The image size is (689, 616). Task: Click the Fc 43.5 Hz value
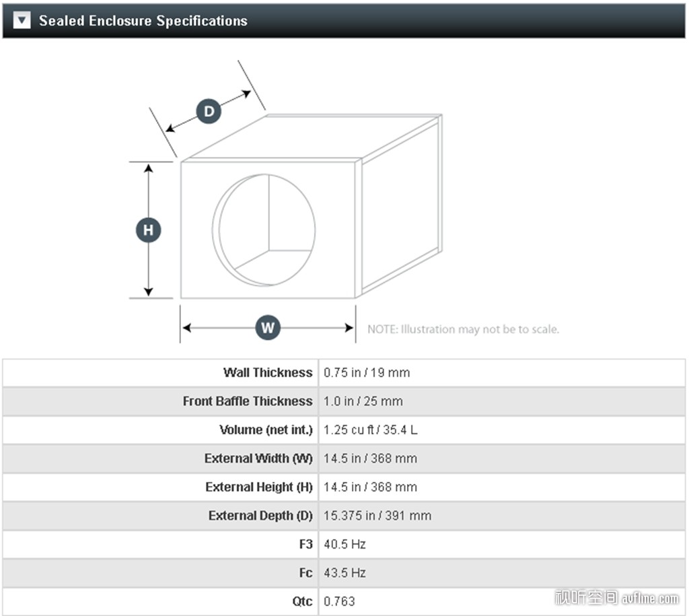click(344, 573)
